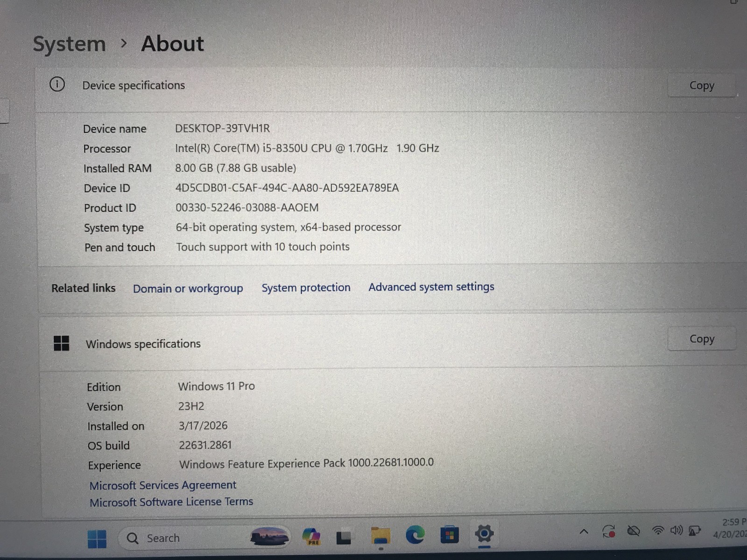
Task: Select installed on date 3/17/2026
Action: (x=203, y=426)
